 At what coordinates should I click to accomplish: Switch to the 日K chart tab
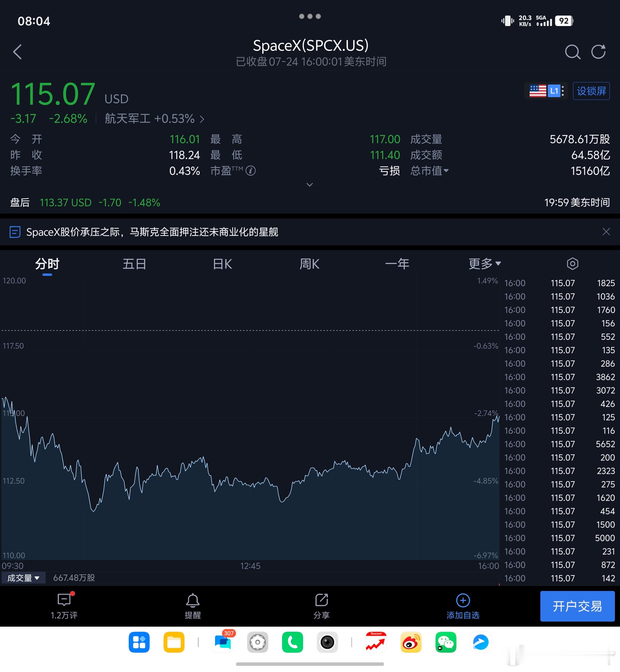click(222, 264)
